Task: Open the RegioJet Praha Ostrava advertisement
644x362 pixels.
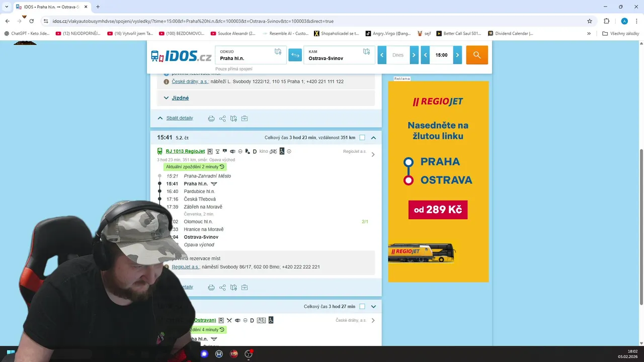Action: click(x=438, y=182)
